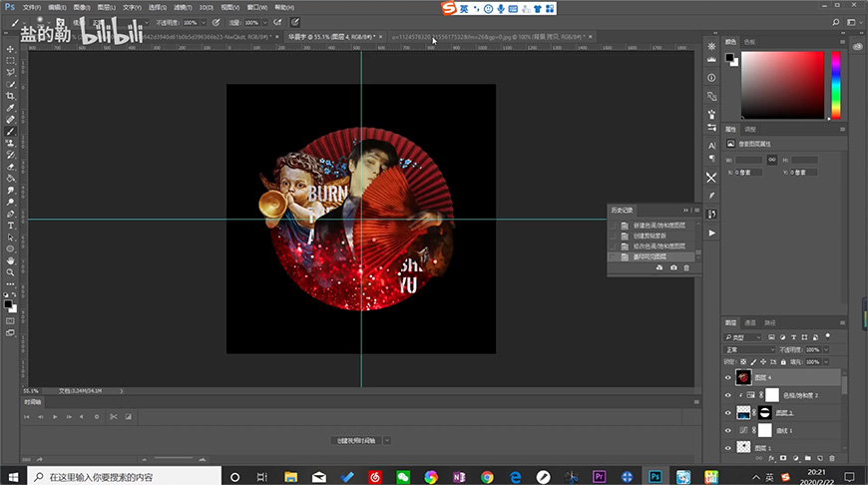This screenshot has width=868, height=485.
Task: Open the brush flow dropdown in options bar
Action: (264, 23)
